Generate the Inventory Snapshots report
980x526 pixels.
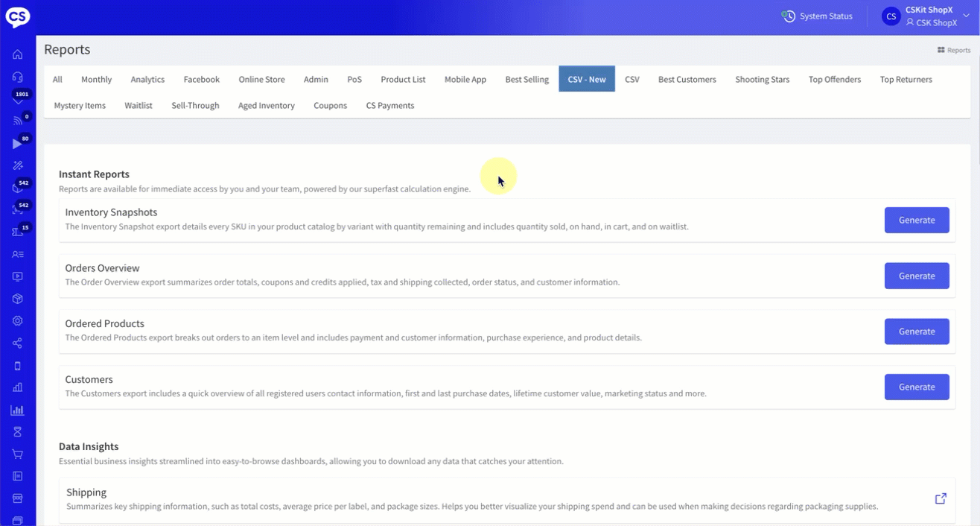pos(917,220)
